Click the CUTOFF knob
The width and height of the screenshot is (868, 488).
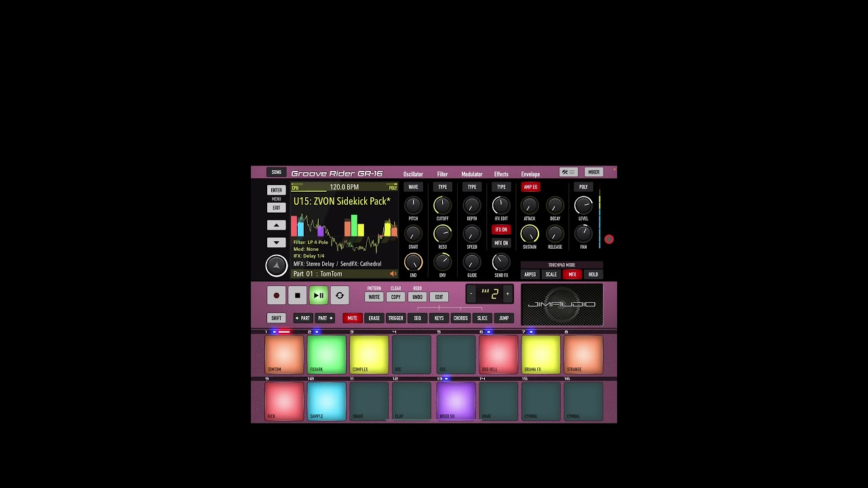click(x=442, y=205)
